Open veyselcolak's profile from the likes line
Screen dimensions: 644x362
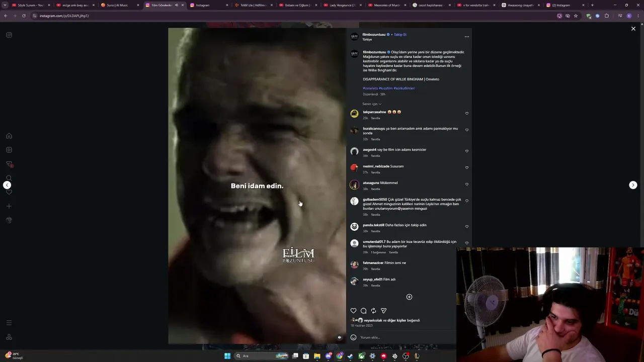tap(373, 320)
